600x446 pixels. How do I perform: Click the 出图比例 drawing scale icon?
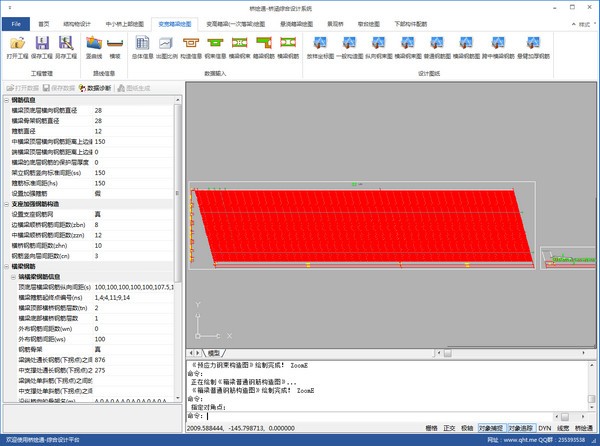point(166,44)
